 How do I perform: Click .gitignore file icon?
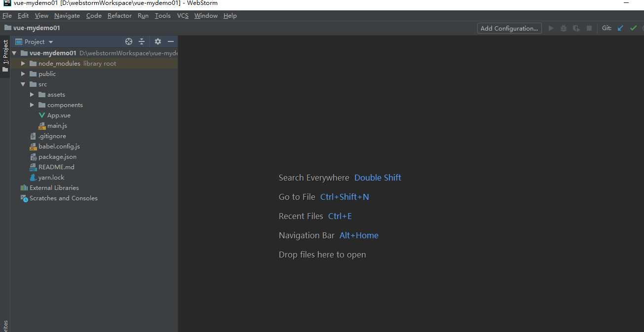(33, 136)
